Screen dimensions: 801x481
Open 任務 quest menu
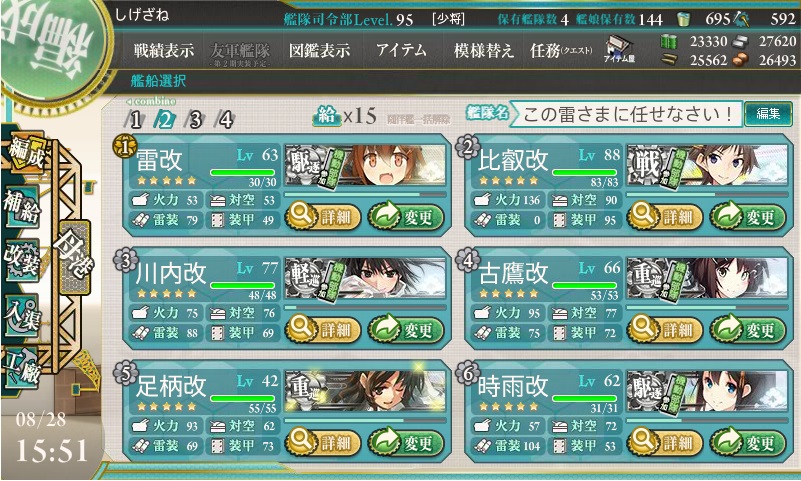(560, 50)
